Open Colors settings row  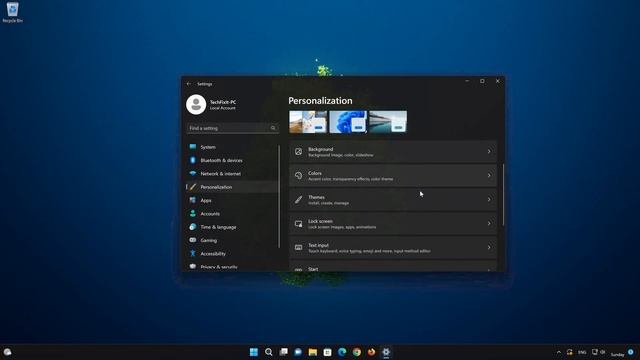393,176
